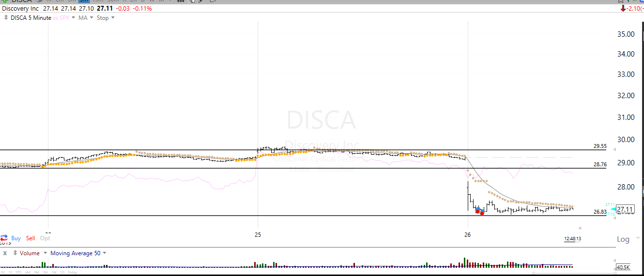
Task: Open the Volume indicator dropdown arrow
Action: point(46,253)
